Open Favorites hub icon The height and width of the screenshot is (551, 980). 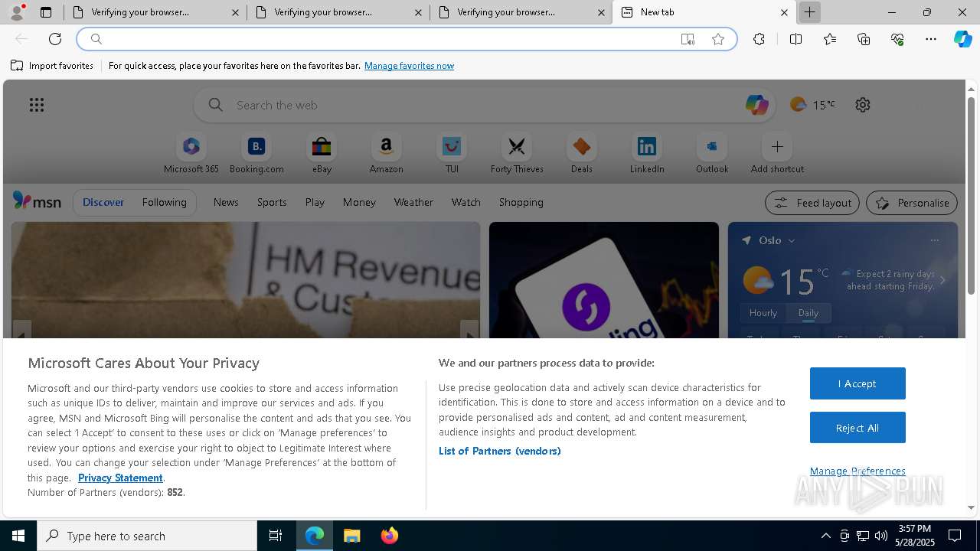830,39
